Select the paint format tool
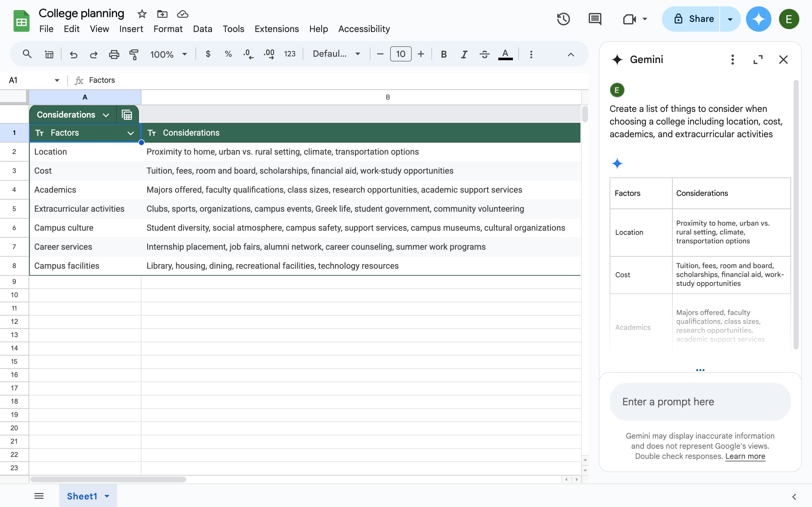This screenshot has height=507, width=812. pos(134,54)
